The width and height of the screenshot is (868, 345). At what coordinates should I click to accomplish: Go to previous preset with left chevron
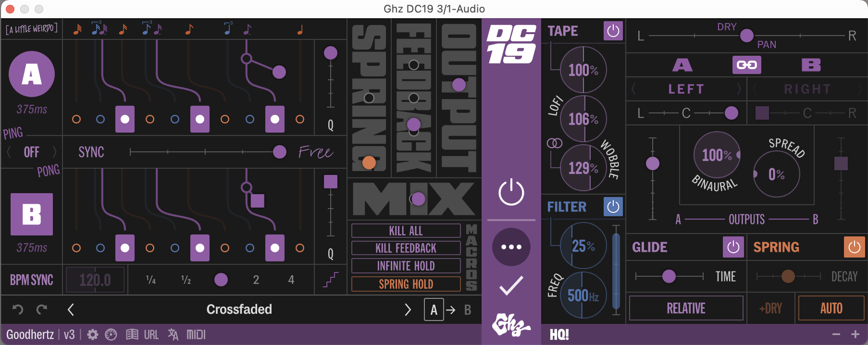[x=71, y=309]
